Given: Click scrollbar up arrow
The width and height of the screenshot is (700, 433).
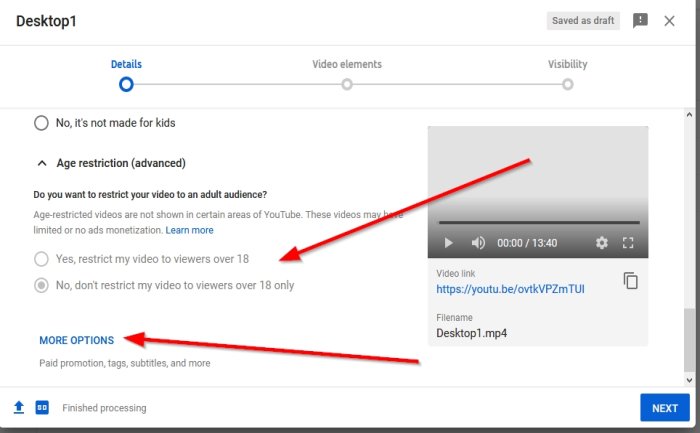Looking at the screenshot, I should point(689,115).
